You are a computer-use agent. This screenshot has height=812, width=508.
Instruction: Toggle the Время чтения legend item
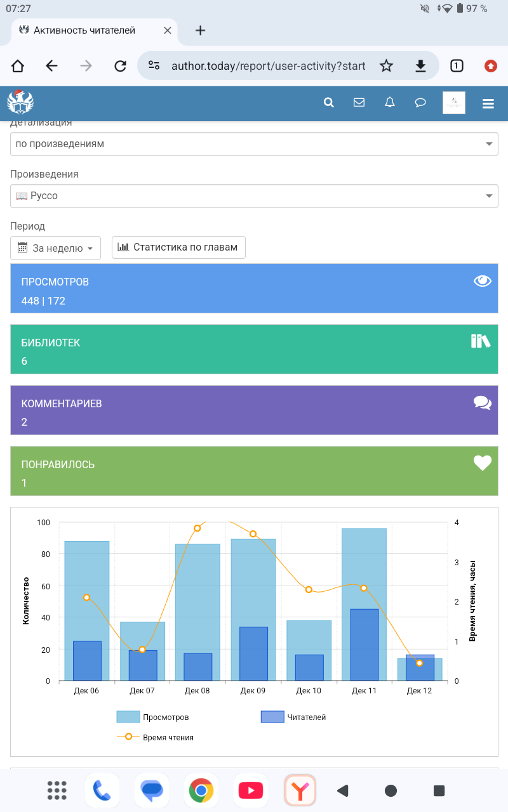tap(156, 737)
